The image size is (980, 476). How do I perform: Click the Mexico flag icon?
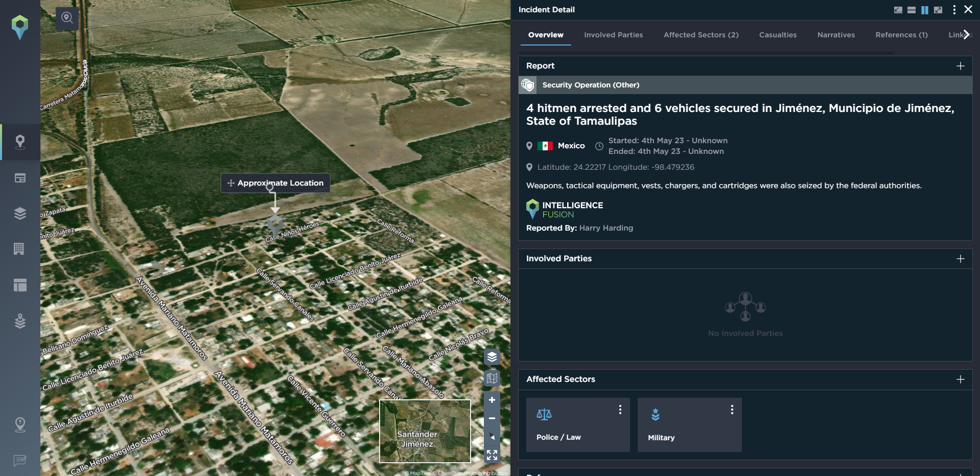point(545,146)
